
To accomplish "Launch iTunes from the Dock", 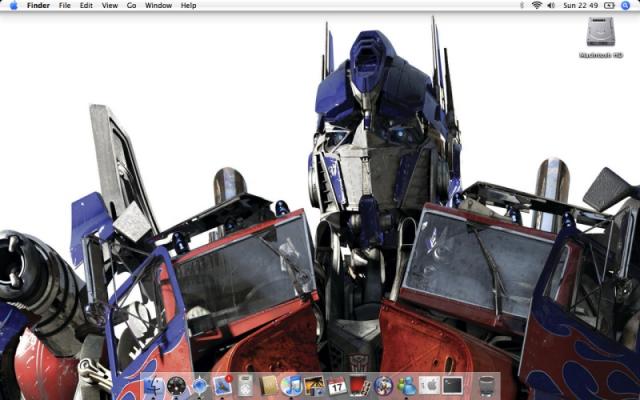I will point(291,386).
